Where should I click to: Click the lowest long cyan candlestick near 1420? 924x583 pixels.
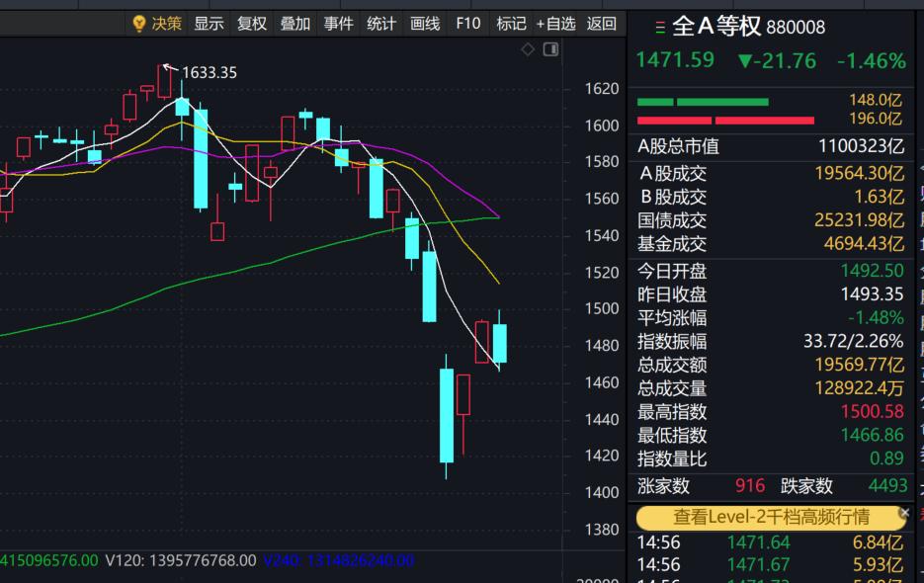click(x=447, y=416)
